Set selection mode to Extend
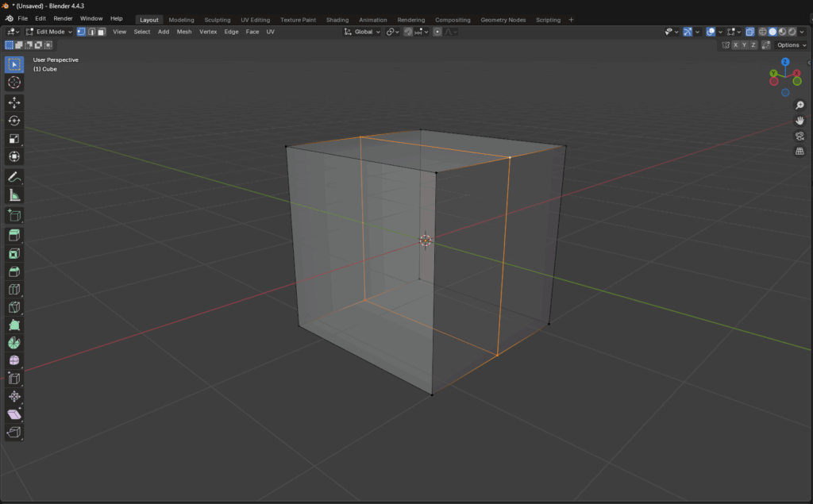 (x=19, y=45)
